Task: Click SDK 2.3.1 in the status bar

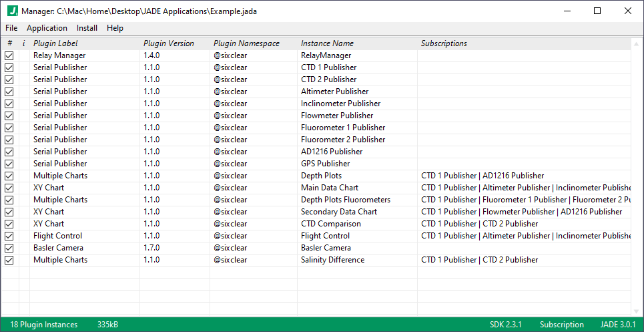Action: tap(506, 325)
